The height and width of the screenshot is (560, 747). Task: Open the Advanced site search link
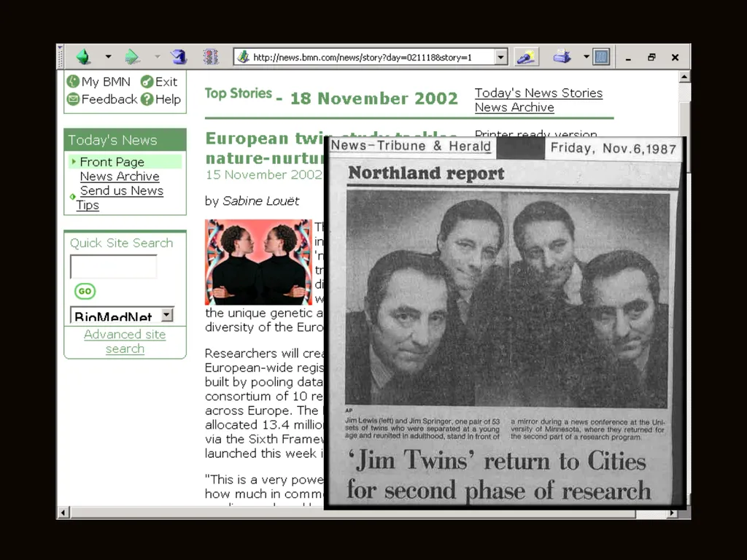pos(125,341)
